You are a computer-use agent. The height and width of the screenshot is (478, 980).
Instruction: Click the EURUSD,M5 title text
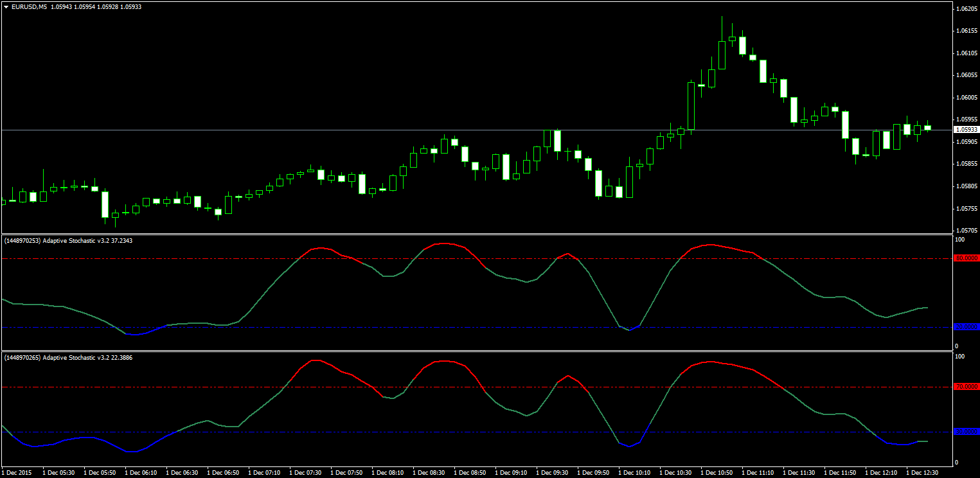[x=29, y=6]
